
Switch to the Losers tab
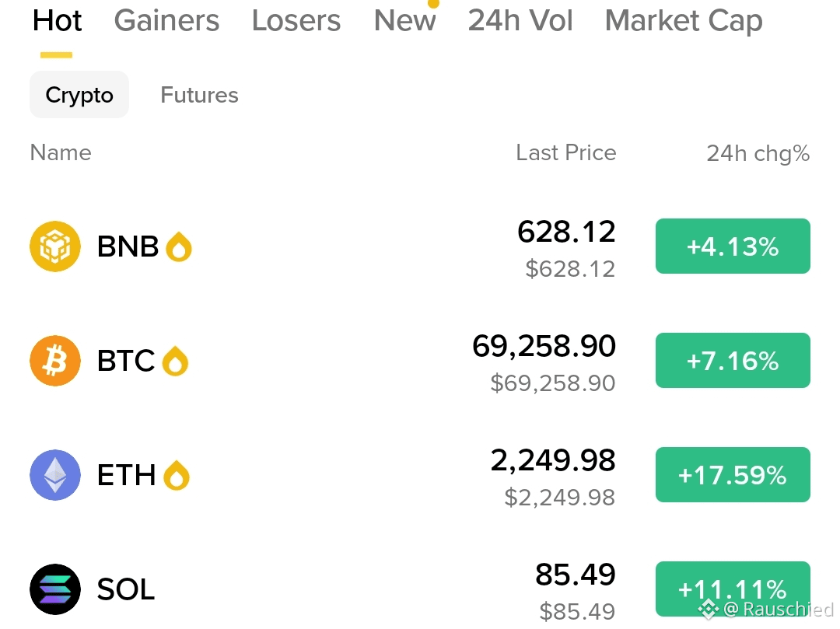(296, 21)
